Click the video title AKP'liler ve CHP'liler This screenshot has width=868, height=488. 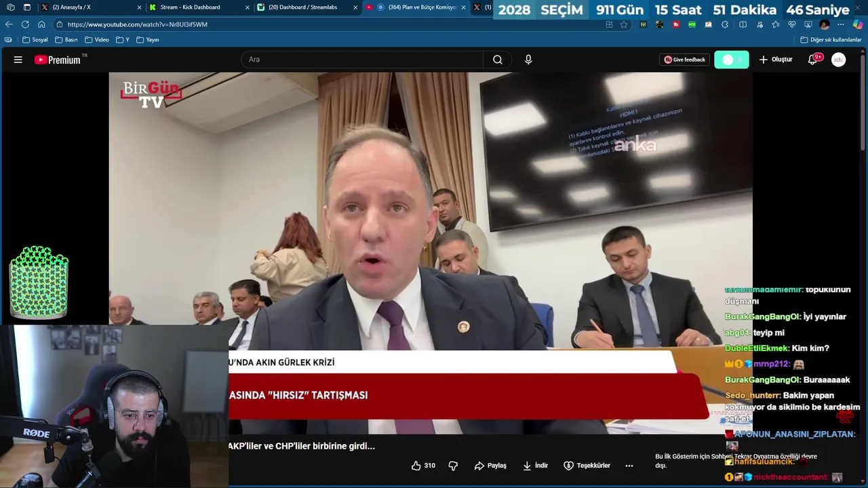pyautogui.click(x=301, y=446)
